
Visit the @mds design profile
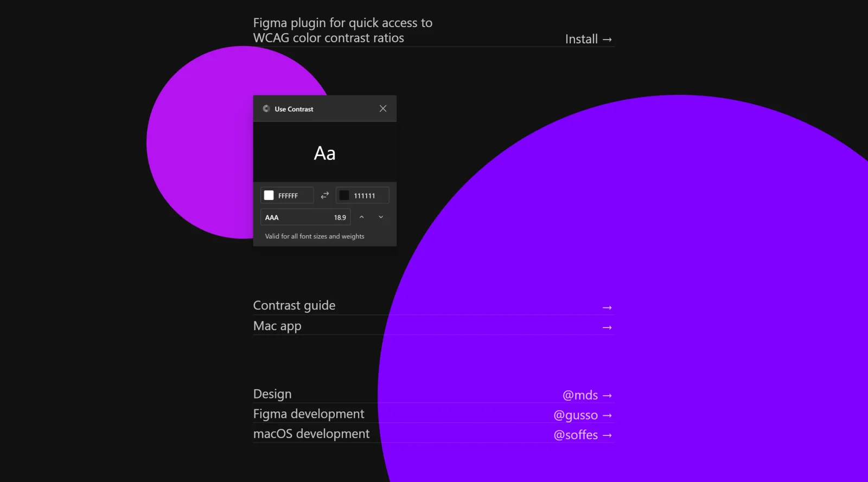(587, 395)
